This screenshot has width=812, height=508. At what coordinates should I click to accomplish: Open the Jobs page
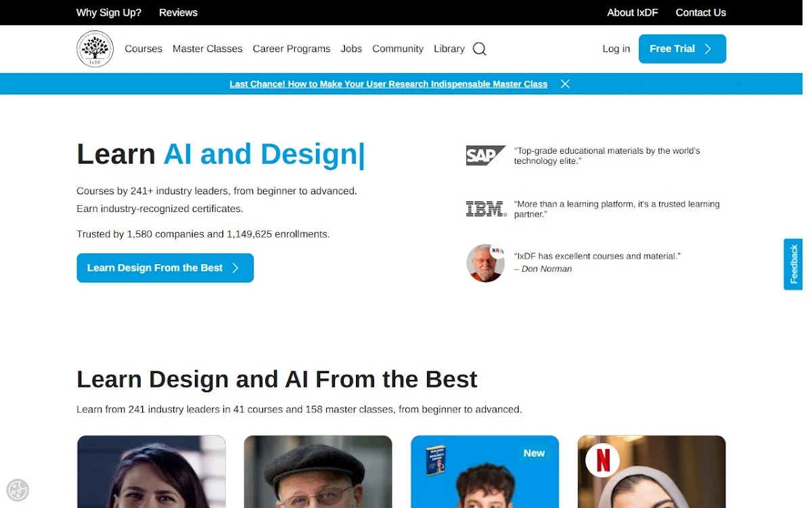(x=351, y=49)
